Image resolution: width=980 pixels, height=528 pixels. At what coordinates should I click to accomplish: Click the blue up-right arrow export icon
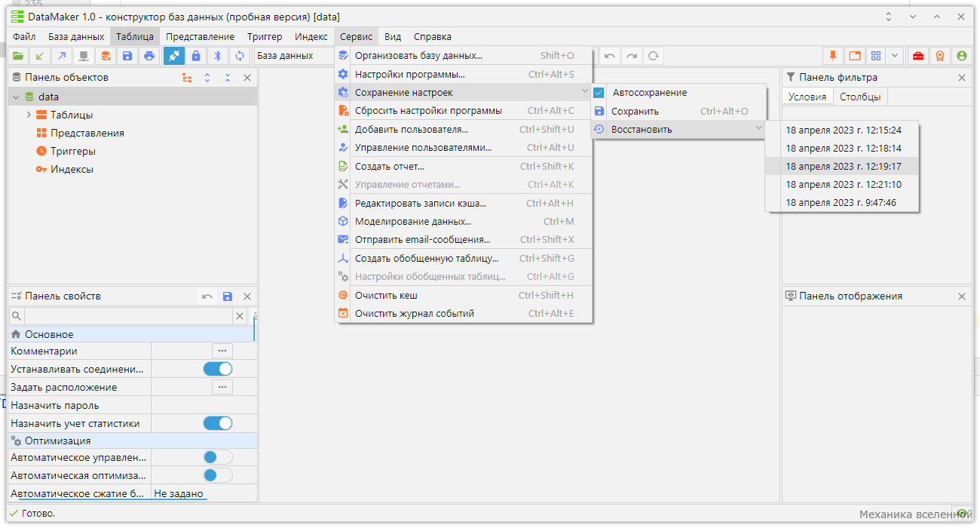point(62,55)
